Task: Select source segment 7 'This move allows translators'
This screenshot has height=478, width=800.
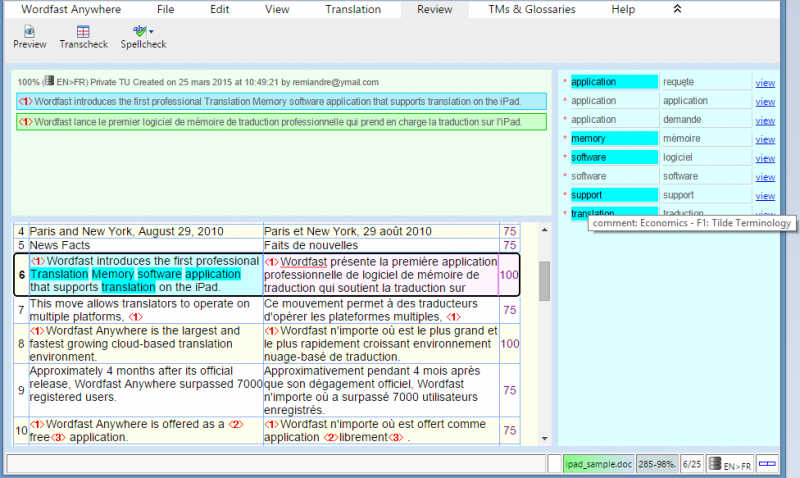Action: point(146,310)
